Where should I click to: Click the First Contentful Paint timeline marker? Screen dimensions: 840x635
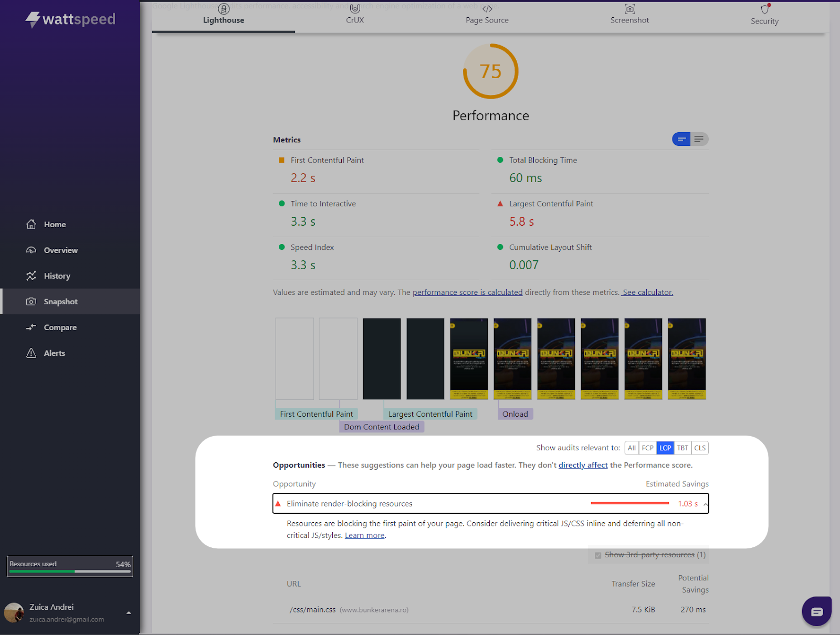316,414
